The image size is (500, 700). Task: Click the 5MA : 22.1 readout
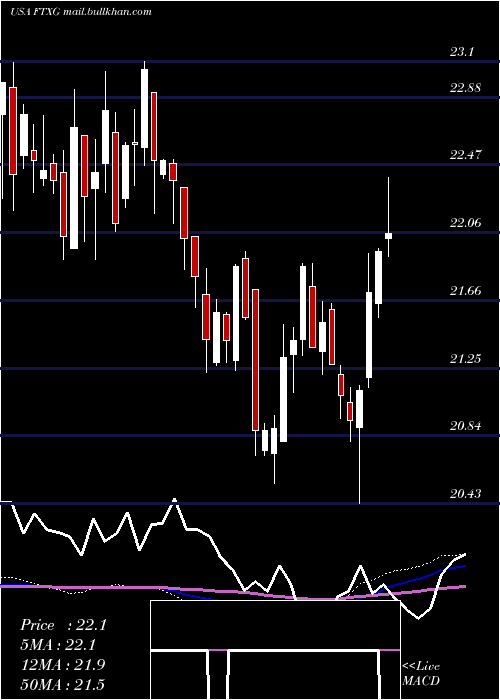click(x=58, y=645)
